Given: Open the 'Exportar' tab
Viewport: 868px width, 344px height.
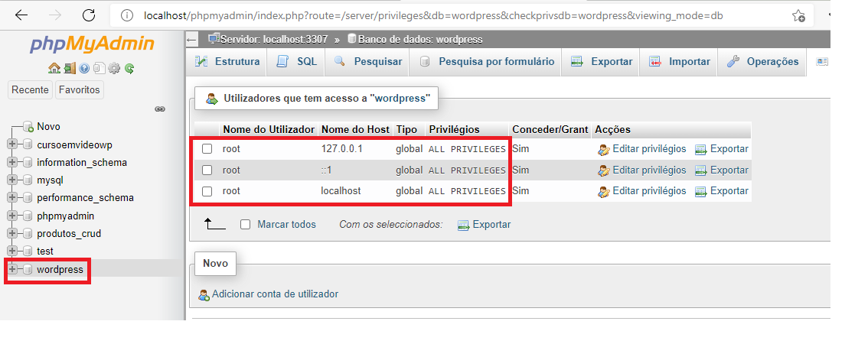Looking at the screenshot, I should (x=601, y=62).
